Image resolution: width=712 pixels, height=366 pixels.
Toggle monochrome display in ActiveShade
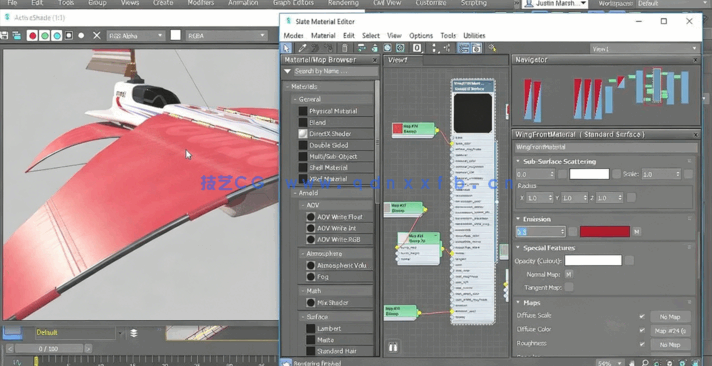(81, 35)
